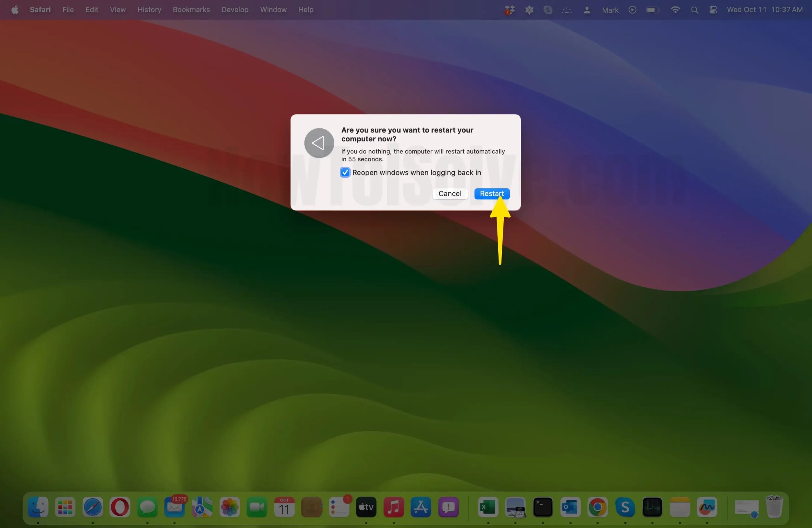Open the Develop menu

point(234,10)
